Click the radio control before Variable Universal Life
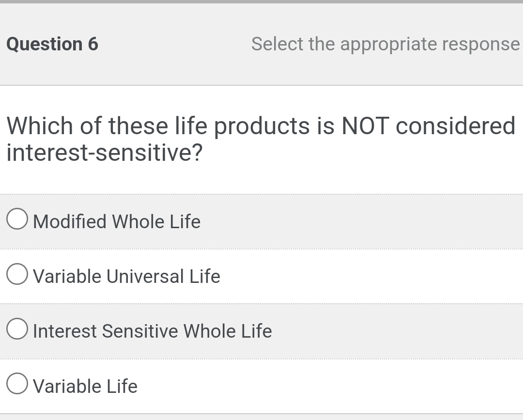The width and height of the screenshot is (523, 420). (17, 274)
